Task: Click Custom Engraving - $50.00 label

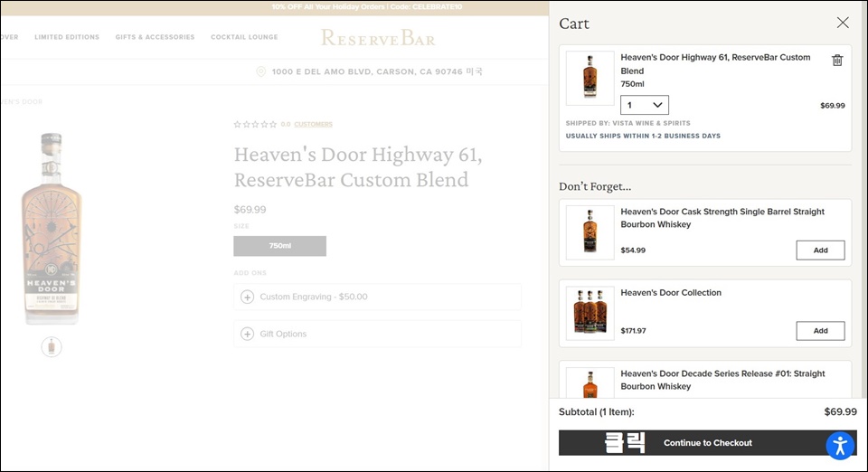Action: [x=314, y=297]
